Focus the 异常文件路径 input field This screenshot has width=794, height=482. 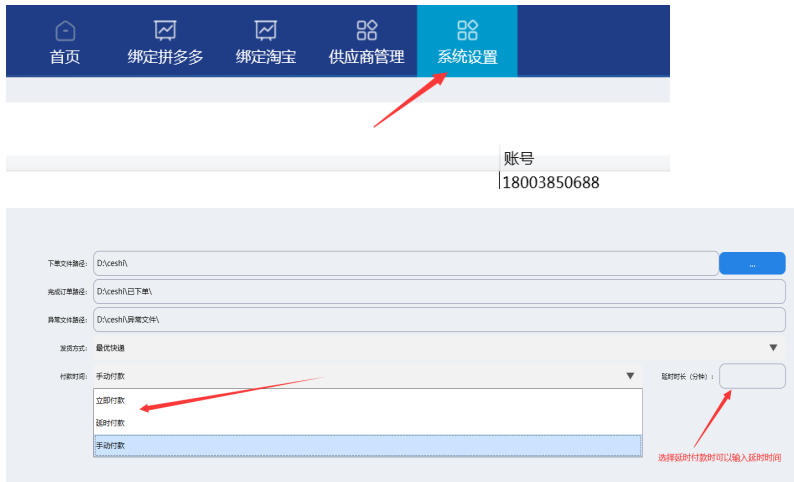[438, 319]
